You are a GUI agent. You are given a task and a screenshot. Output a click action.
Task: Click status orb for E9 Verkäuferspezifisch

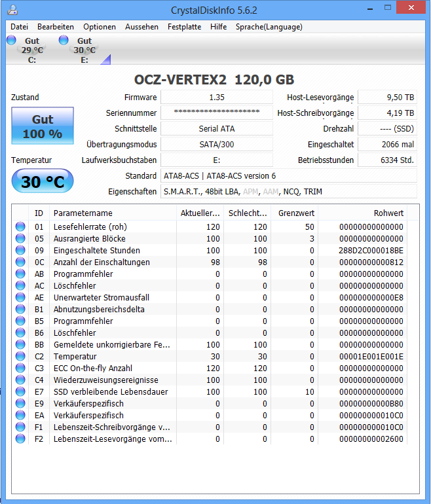(20, 403)
